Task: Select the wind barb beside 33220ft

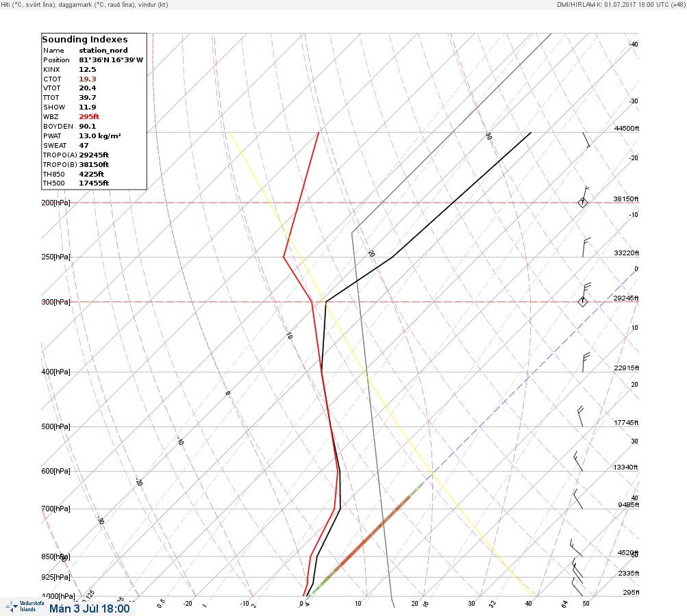Action: [x=586, y=247]
